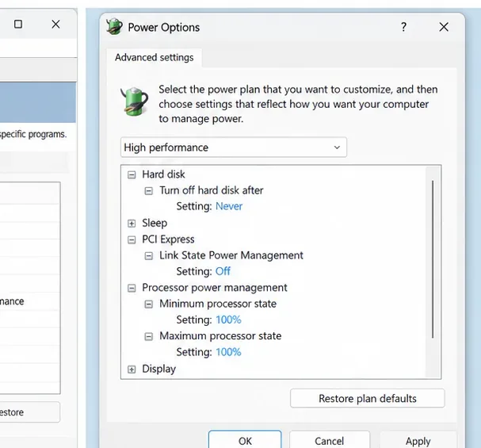This screenshot has height=448, width=481.
Task: Click the Off link state setting value
Action: tap(223, 271)
